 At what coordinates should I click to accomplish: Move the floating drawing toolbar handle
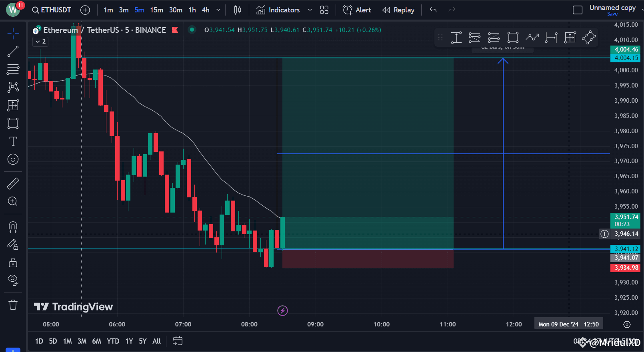[440, 38]
